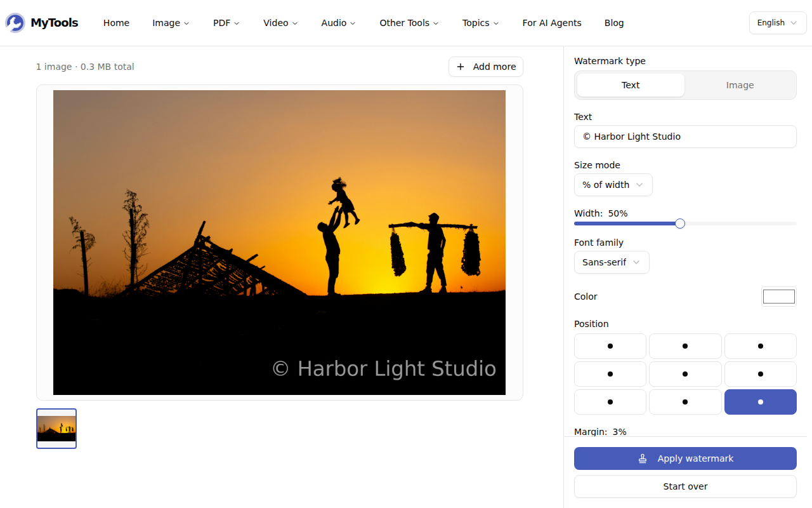Open the PDF menu dropdown
Viewport: 812px width, 508px height.
coord(226,23)
